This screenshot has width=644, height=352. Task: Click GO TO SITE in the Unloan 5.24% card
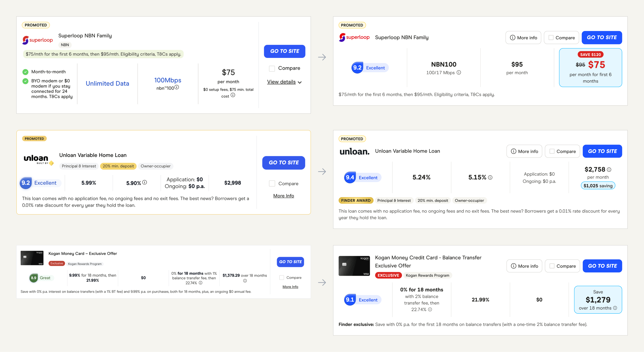(x=602, y=151)
